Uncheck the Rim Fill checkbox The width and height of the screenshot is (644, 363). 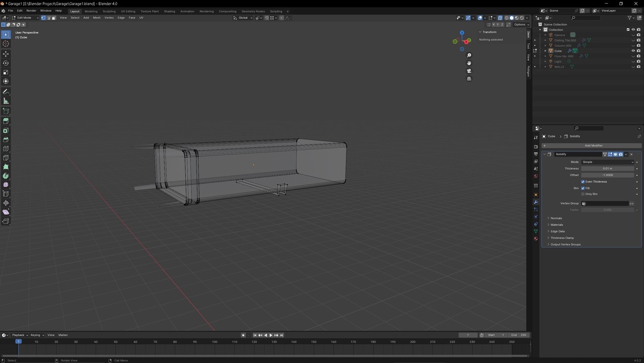point(583,188)
